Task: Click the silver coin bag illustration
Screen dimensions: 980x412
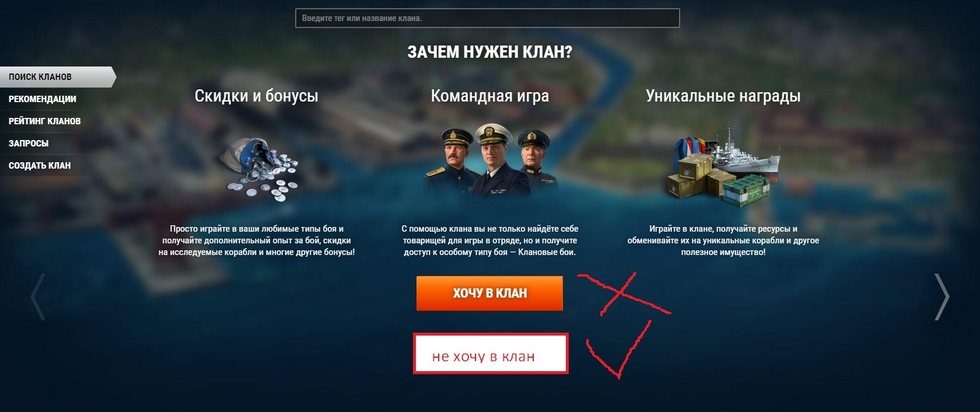Action: coord(258,170)
